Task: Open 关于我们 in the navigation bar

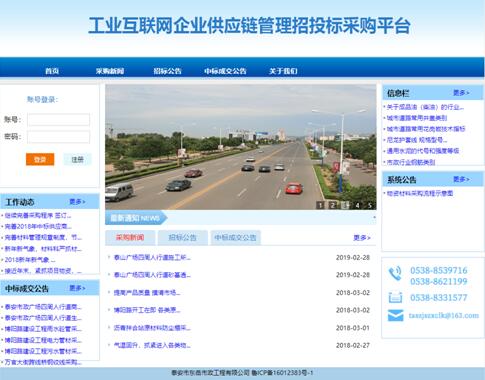Action: [283, 71]
